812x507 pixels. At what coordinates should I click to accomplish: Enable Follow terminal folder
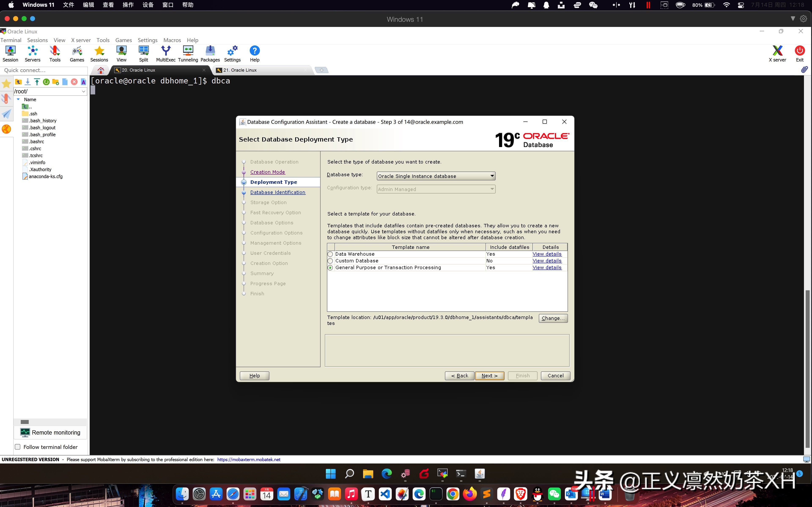pos(18,447)
